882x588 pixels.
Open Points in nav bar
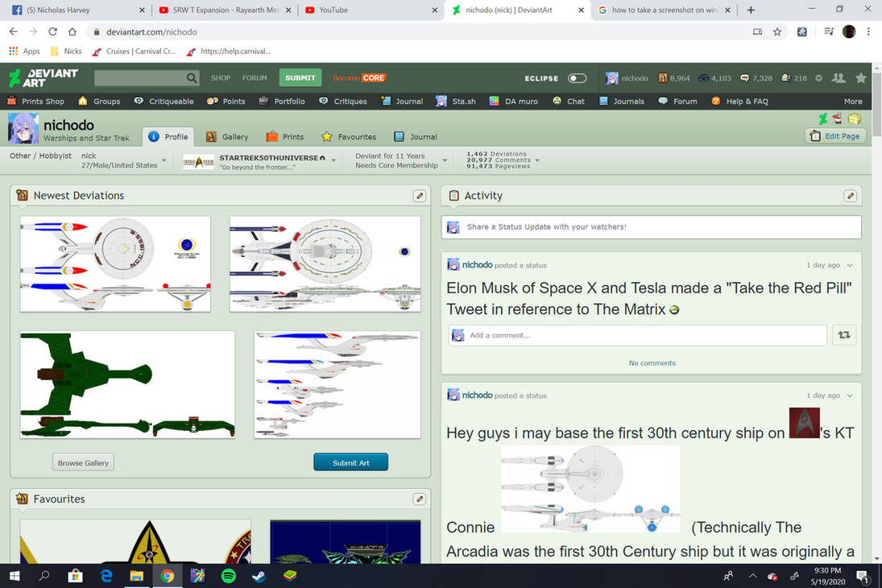click(226, 101)
